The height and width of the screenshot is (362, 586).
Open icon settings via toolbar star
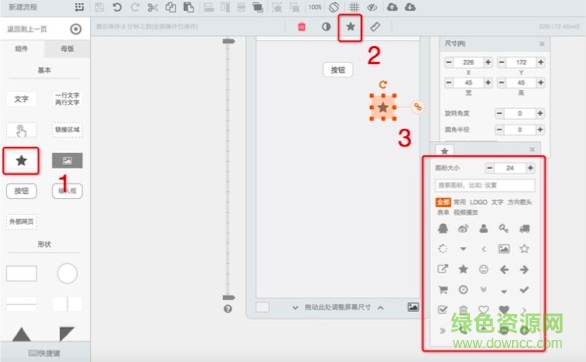click(351, 27)
